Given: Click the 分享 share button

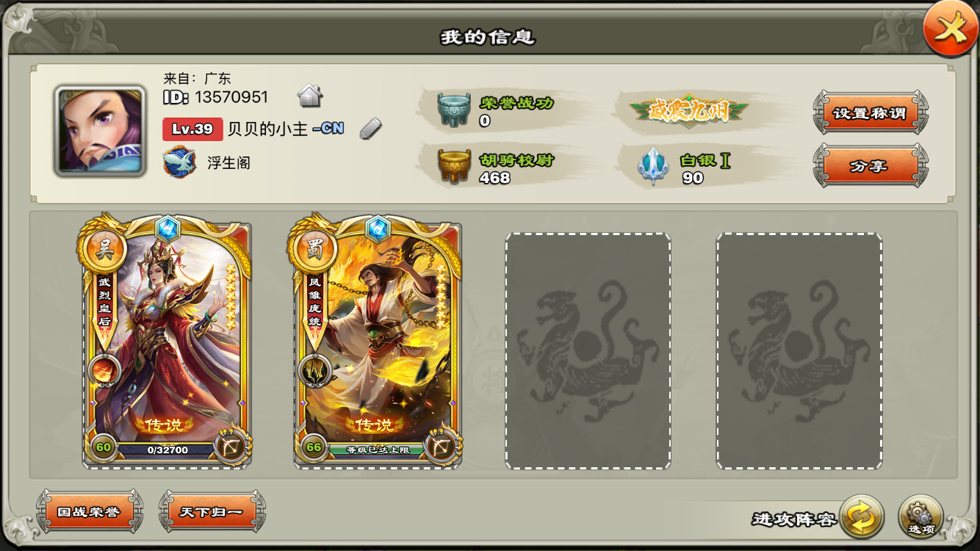Looking at the screenshot, I should point(870,166).
